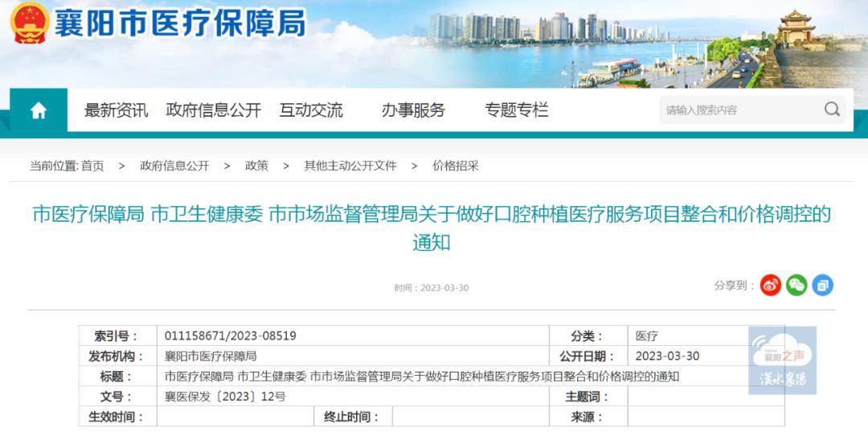Click the 分类 label cell
Screen dimensions: 868x432
[588, 335]
